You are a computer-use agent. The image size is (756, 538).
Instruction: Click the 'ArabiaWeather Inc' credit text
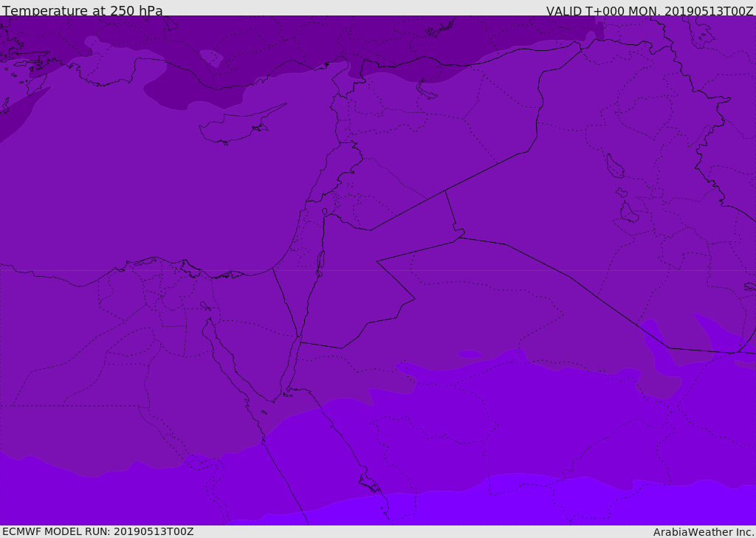coord(704,532)
